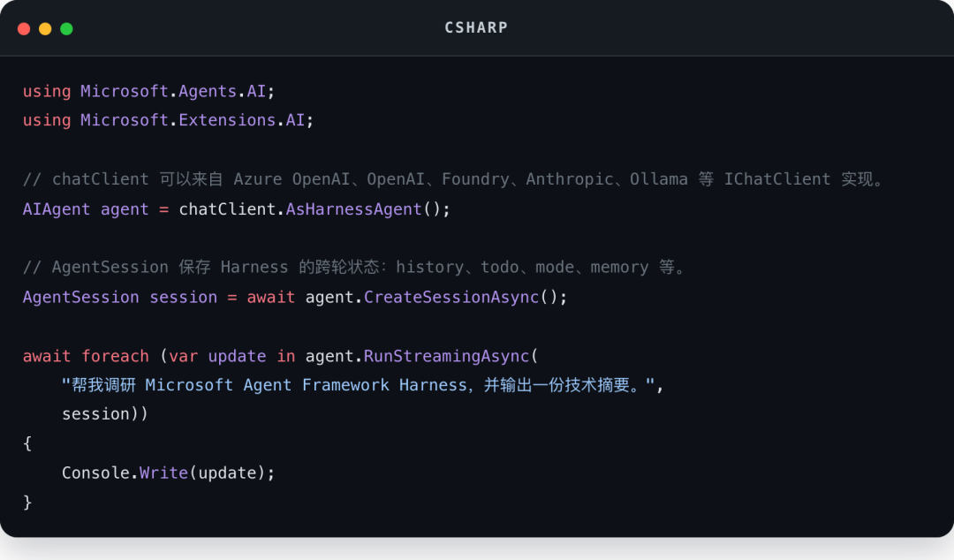Click the yellow minimize dot
The image size is (954, 560).
[45, 28]
